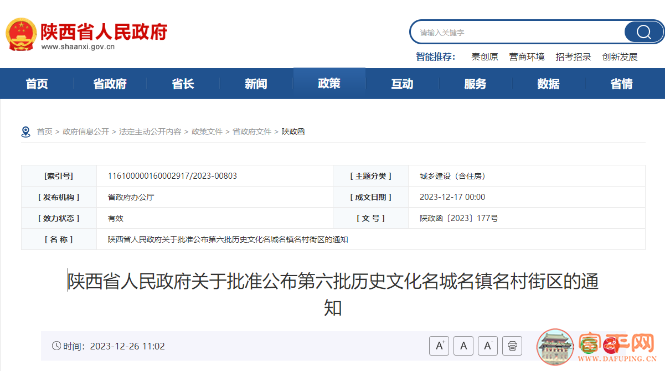Click the www.shaanxi.gov.cn URL text
Screen dimensions: 666x371
pos(78,47)
